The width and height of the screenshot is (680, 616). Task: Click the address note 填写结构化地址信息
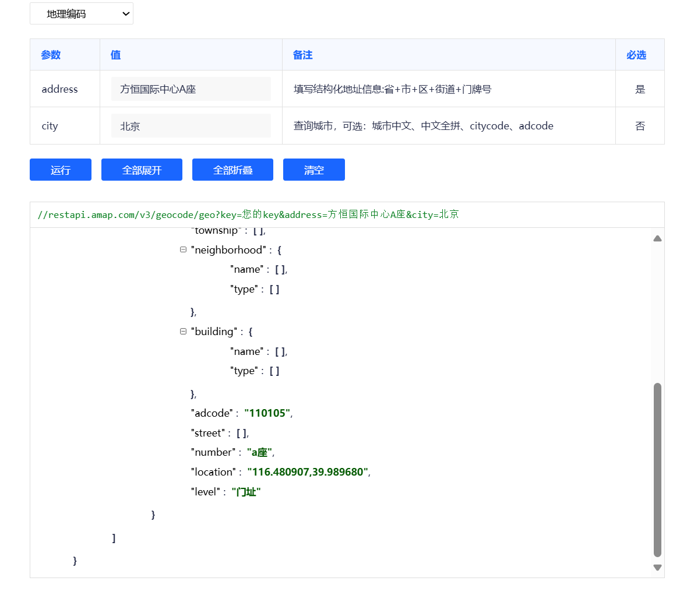(393, 89)
